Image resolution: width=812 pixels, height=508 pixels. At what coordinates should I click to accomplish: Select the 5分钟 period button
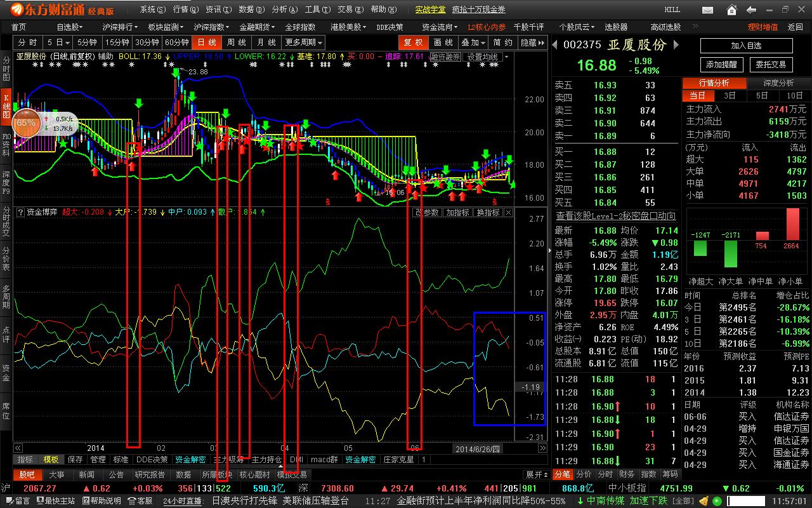click(x=88, y=43)
